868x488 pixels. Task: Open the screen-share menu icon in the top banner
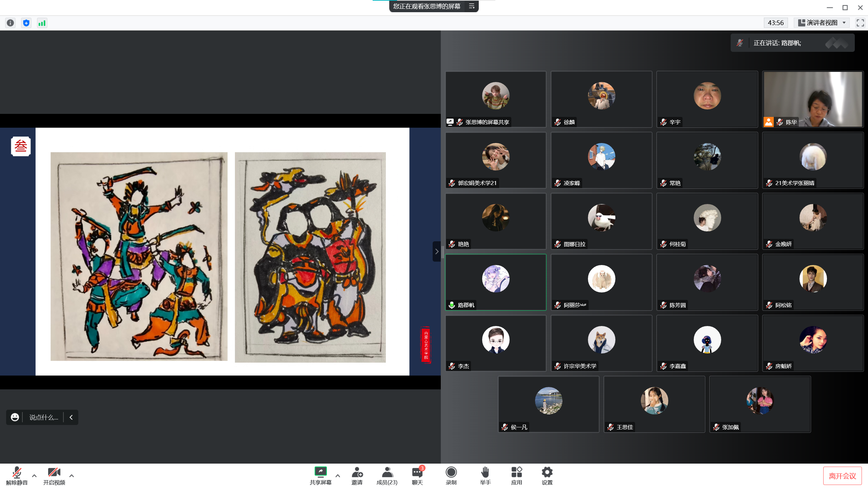click(x=471, y=6)
